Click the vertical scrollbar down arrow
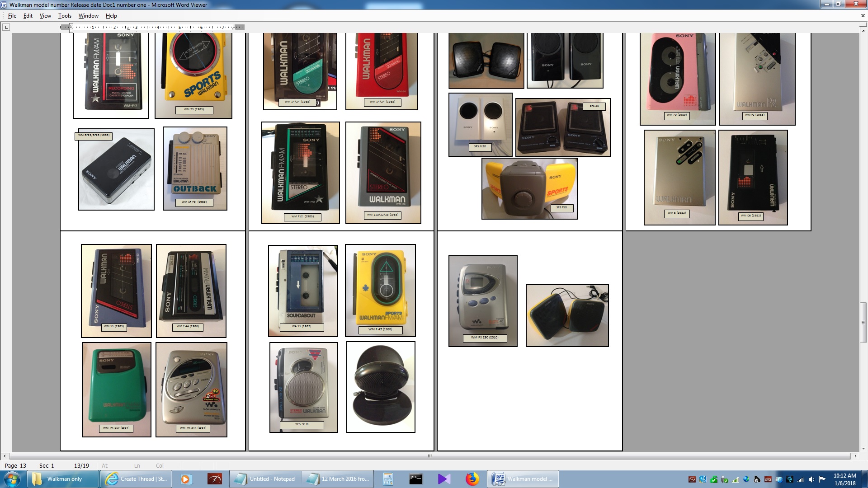This screenshot has height=488, width=868. 863,449
